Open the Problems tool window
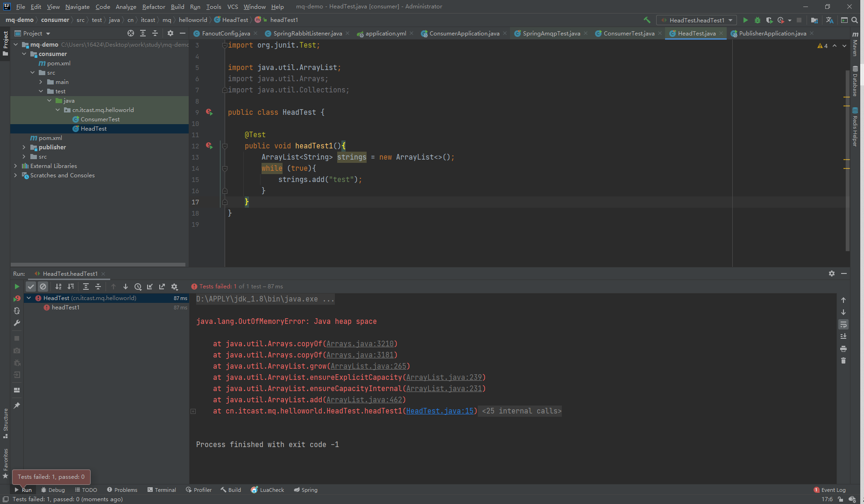864x504 pixels. (x=122, y=490)
